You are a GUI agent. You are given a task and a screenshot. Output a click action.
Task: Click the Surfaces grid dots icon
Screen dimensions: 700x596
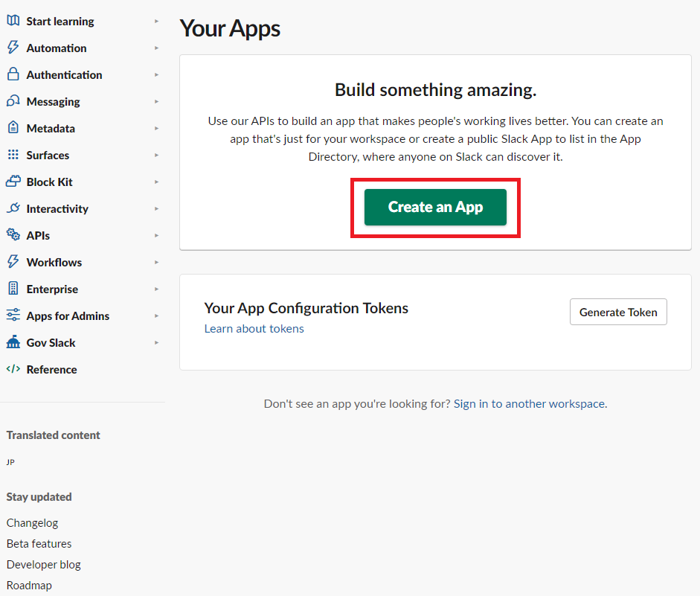click(13, 155)
